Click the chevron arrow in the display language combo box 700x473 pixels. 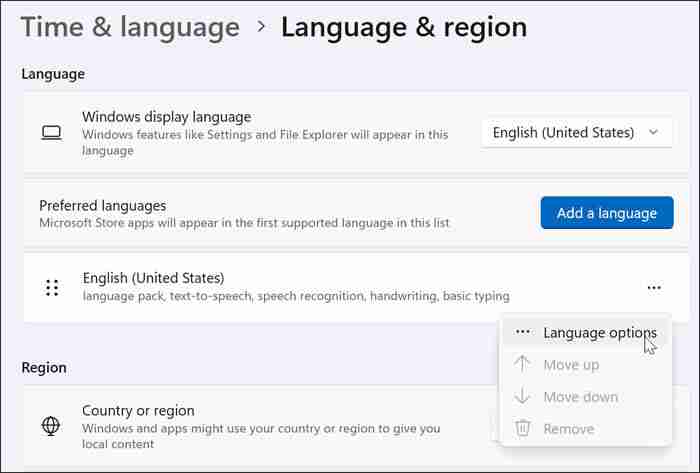tap(653, 132)
